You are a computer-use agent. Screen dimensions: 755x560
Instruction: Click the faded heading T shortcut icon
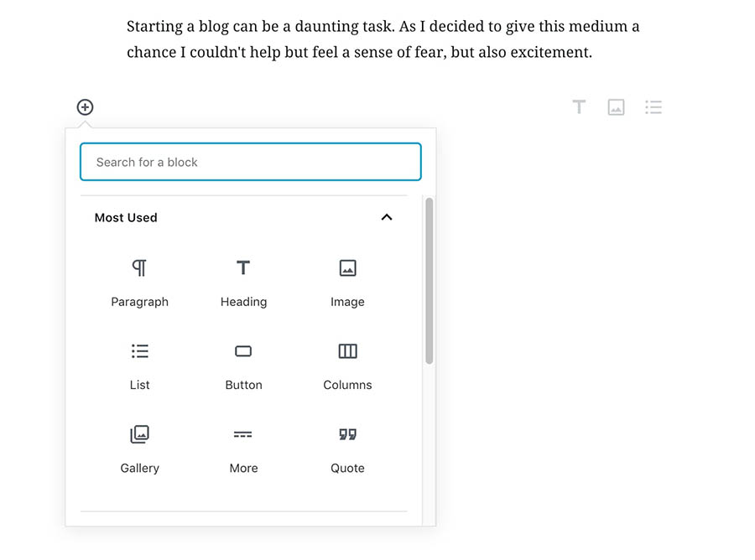click(579, 106)
